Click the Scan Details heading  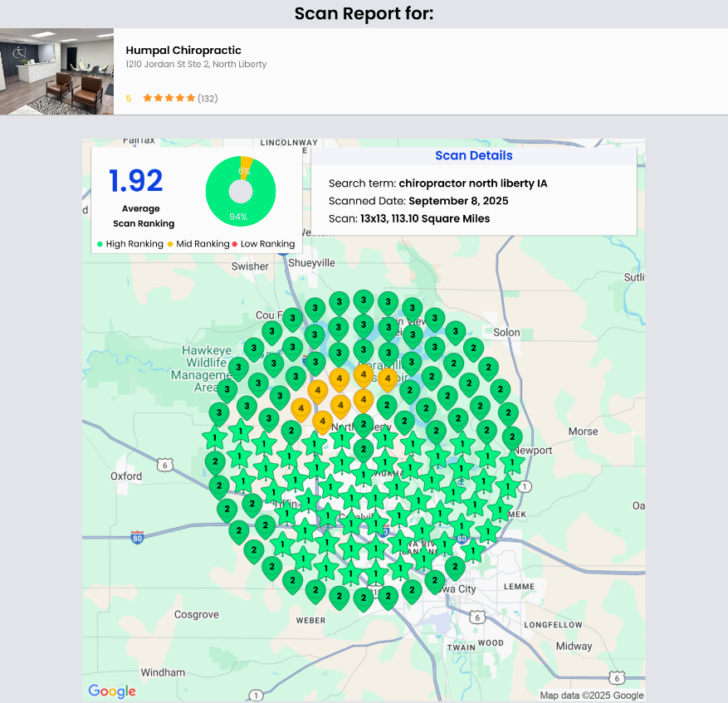473,156
